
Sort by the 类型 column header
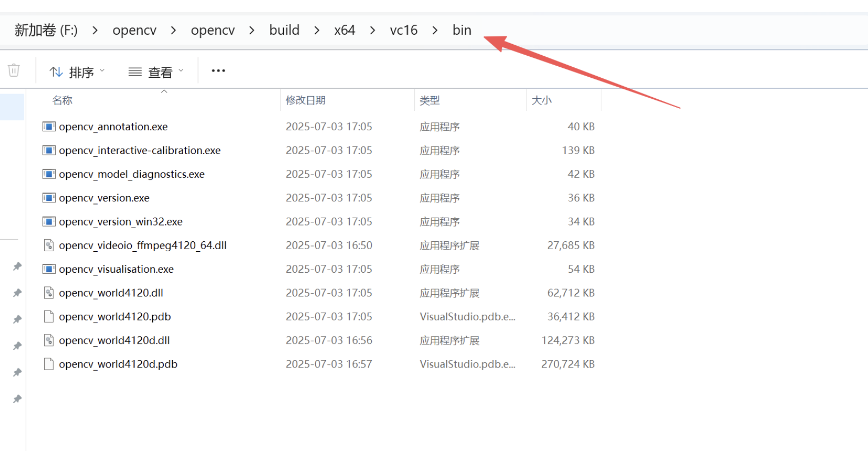click(430, 100)
